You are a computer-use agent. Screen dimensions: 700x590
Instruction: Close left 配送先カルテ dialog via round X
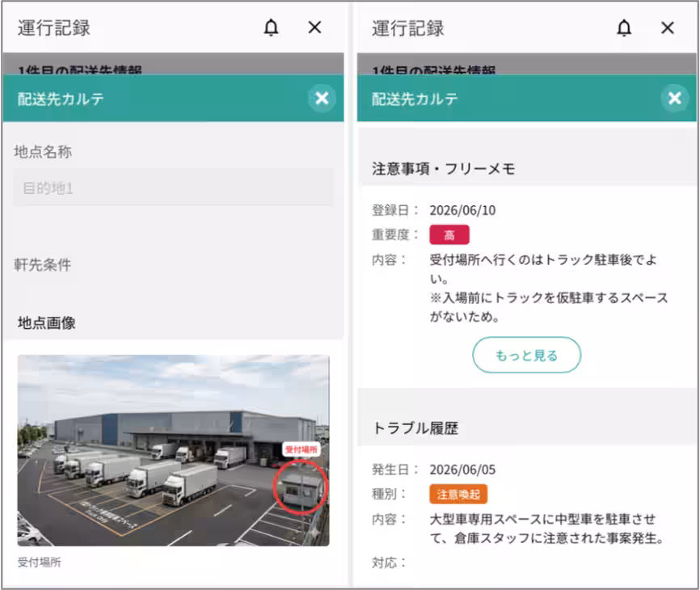[322, 98]
